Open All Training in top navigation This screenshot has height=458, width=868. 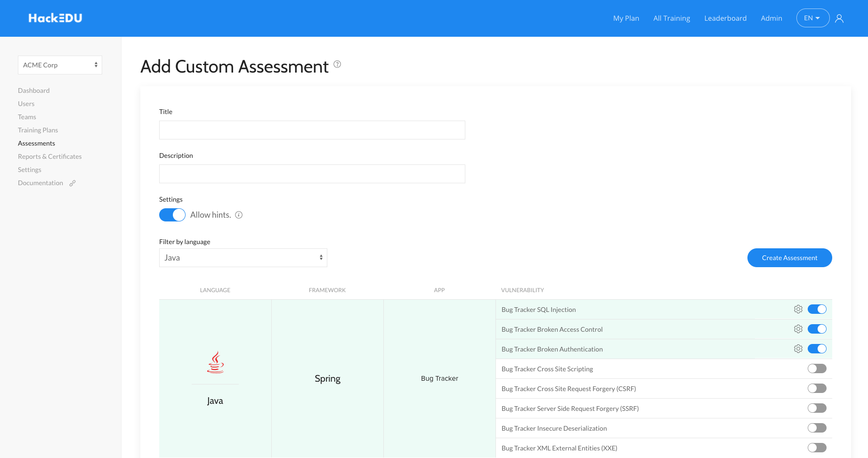(672, 18)
